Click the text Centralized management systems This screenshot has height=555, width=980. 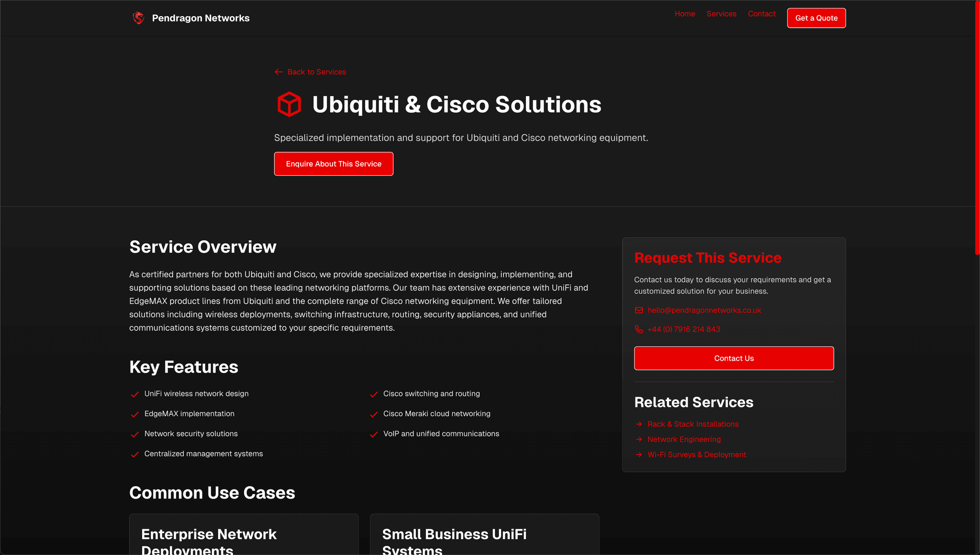pos(203,454)
